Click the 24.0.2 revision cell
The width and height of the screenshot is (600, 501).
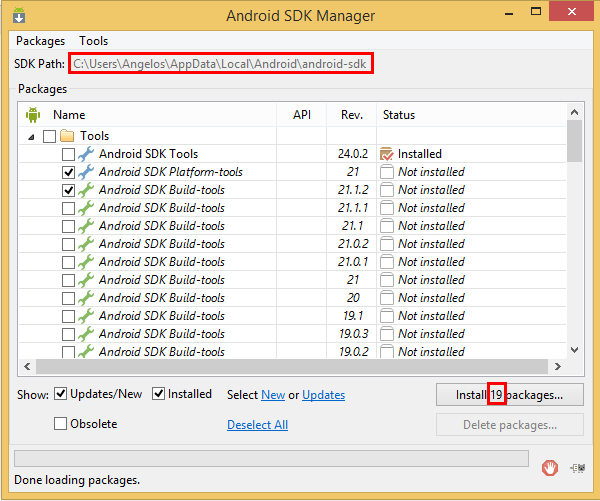[x=352, y=154]
